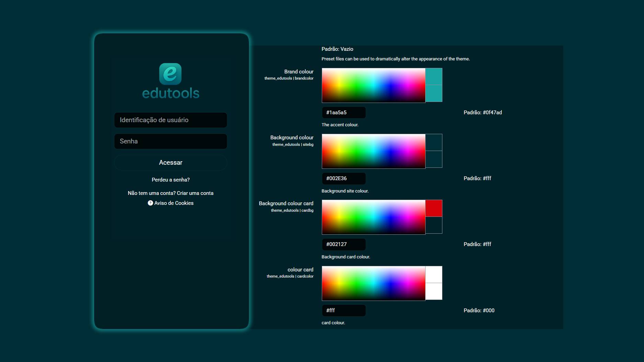Click the colour card spectrum picker
Viewport: 644px width, 362px height.
pos(373,283)
